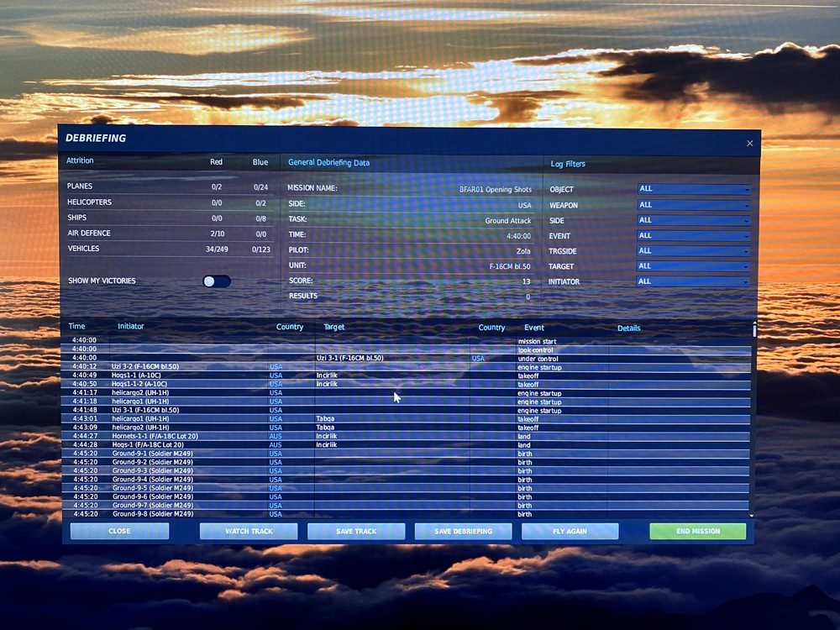The image size is (840, 630).
Task: Select helicargo1 Tabqa takeoff row
Action: pyautogui.click(x=407, y=419)
